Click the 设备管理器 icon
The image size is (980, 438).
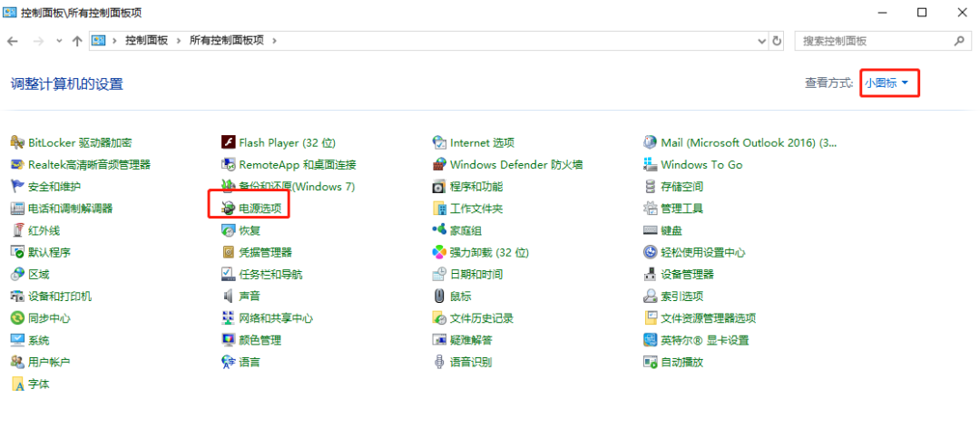(x=650, y=274)
